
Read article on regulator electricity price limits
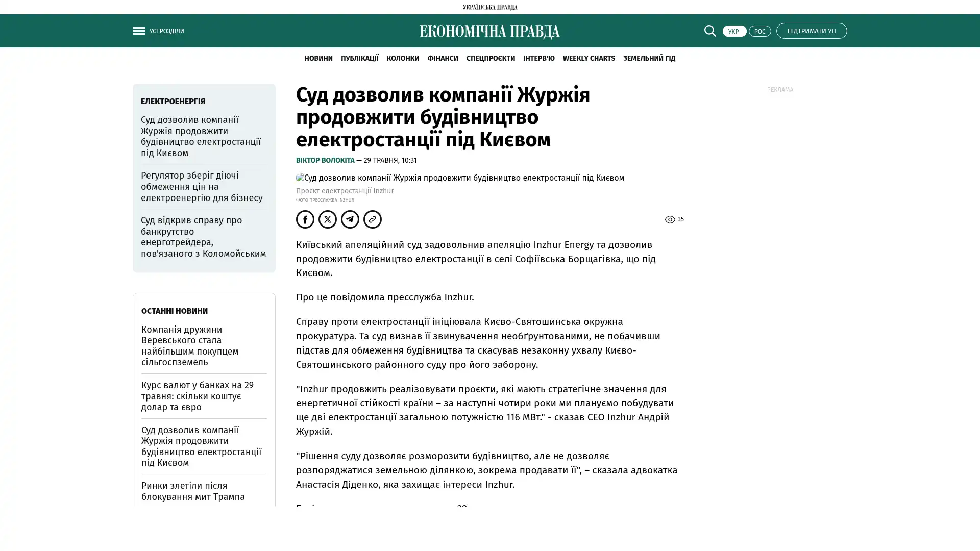coord(202,187)
